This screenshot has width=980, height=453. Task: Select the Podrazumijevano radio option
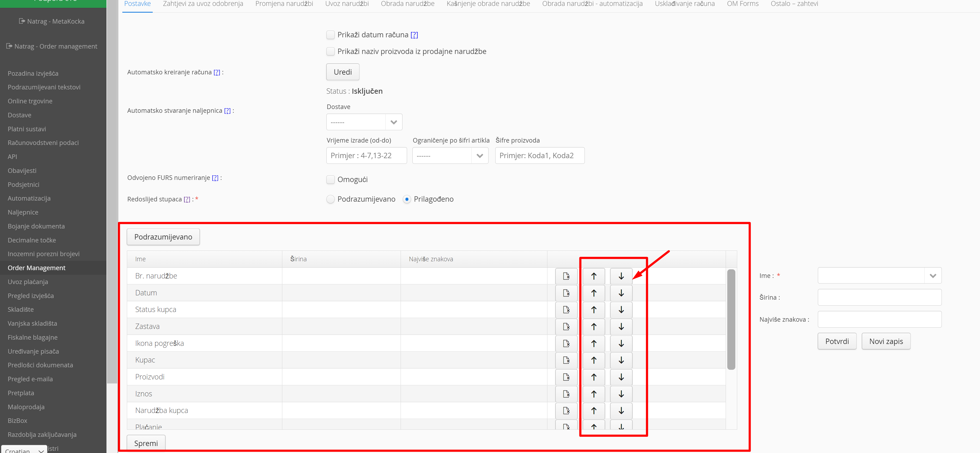coord(331,199)
